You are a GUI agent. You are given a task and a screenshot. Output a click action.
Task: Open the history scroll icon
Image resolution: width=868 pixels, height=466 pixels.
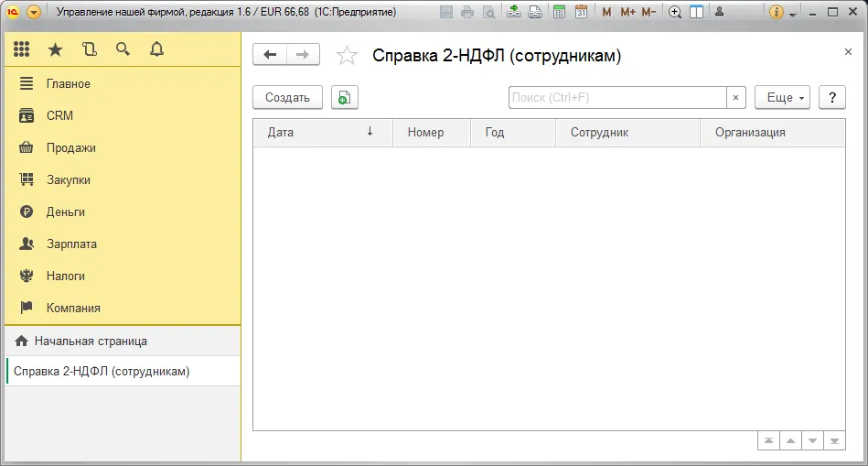tap(89, 49)
